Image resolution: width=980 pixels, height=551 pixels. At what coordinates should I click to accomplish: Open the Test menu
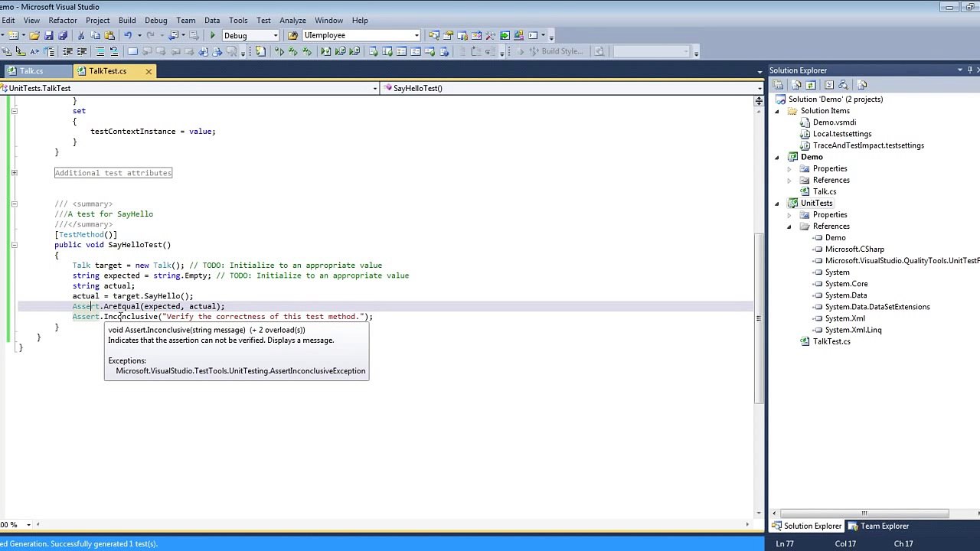point(263,20)
